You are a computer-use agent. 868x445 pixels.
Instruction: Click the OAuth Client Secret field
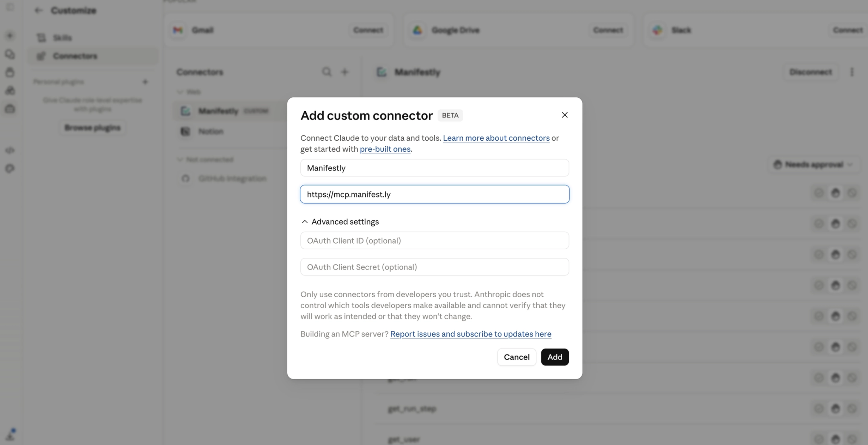[x=435, y=267]
